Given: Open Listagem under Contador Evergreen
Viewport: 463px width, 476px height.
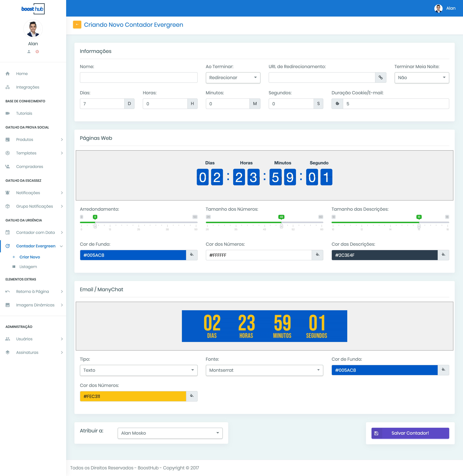Looking at the screenshot, I should point(28,267).
